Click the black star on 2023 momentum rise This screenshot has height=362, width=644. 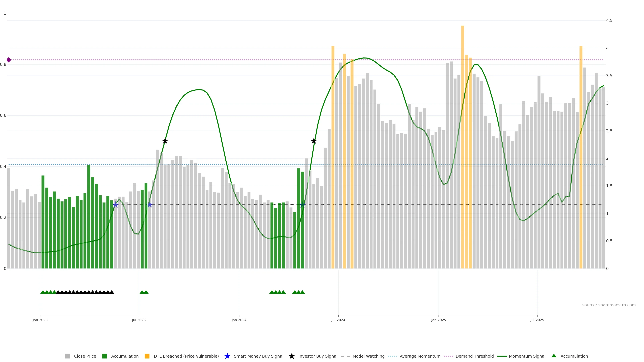pyautogui.click(x=165, y=141)
